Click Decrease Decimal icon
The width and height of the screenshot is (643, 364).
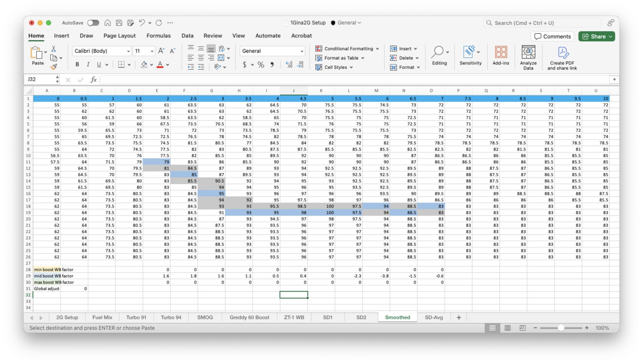[300, 65]
